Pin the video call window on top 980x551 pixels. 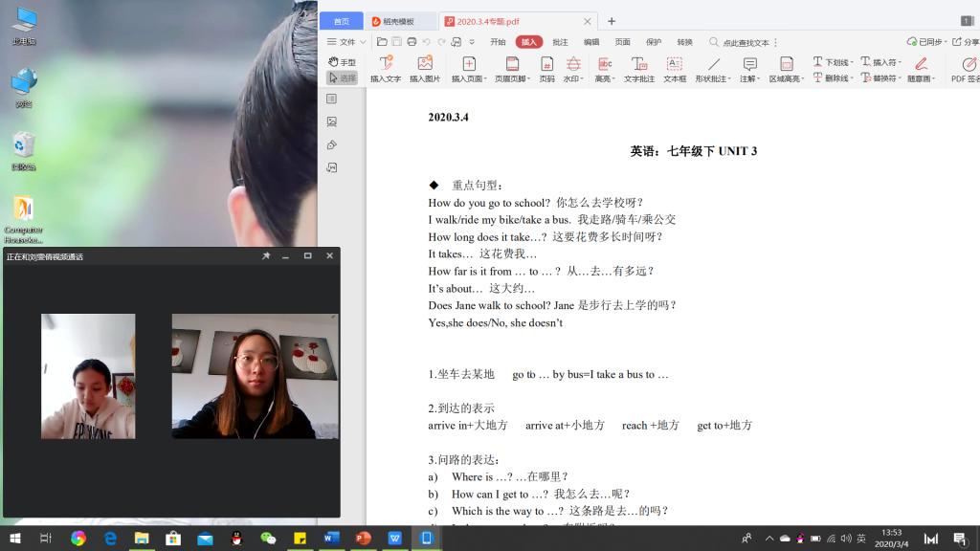[x=266, y=256]
